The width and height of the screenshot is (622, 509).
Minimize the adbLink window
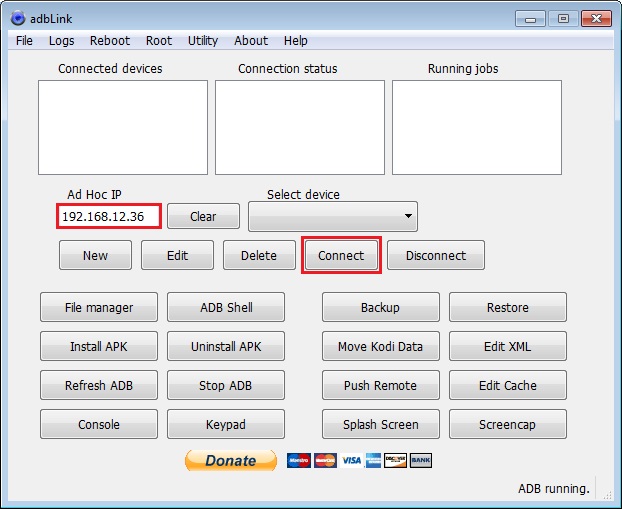[530, 19]
